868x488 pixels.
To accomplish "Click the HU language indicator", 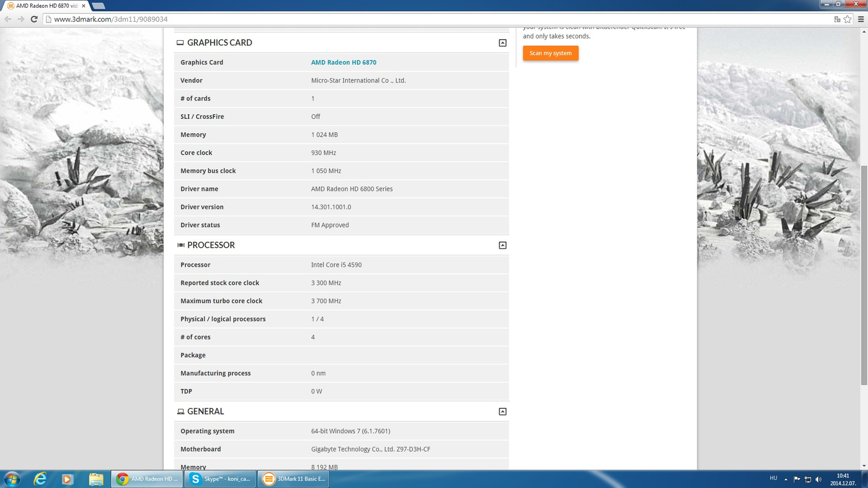I will pos(774,478).
